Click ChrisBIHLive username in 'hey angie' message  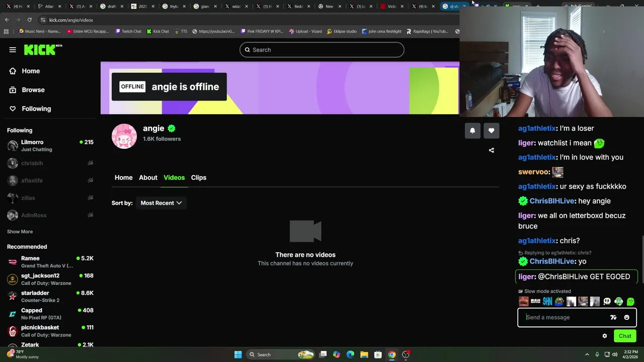552,201
